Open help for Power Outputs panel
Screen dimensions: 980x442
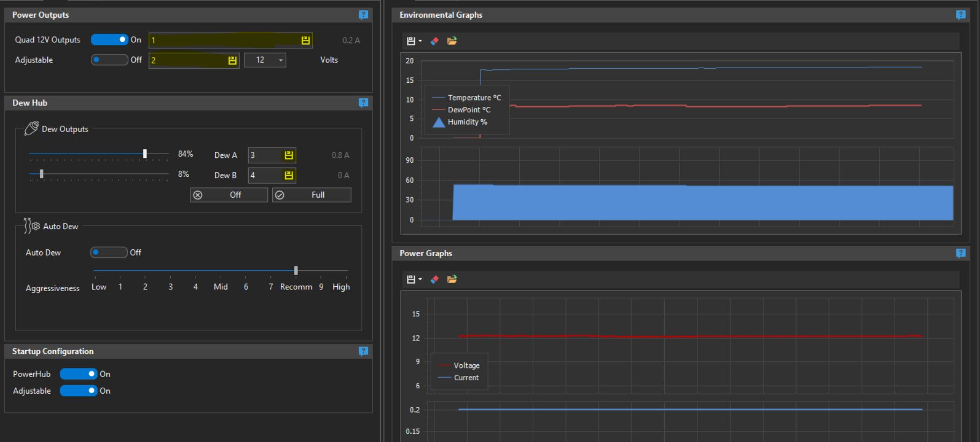pyautogui.click(x=364, y=15)
